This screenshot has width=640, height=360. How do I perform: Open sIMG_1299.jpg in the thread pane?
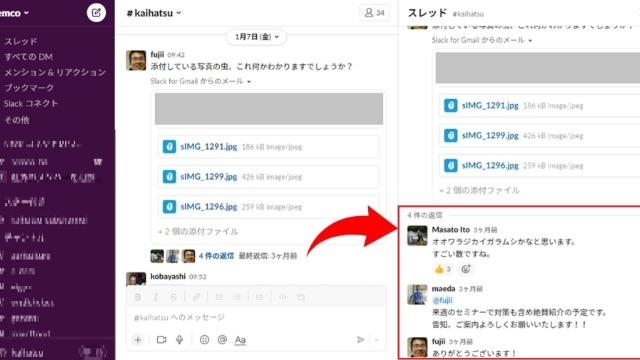tap(490, 136)
